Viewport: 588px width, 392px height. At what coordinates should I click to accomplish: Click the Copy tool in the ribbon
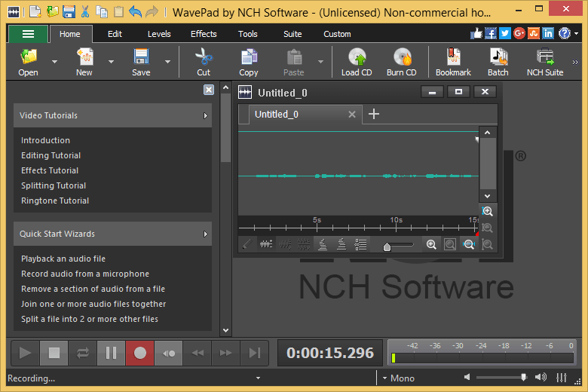[x=249, y=62]
